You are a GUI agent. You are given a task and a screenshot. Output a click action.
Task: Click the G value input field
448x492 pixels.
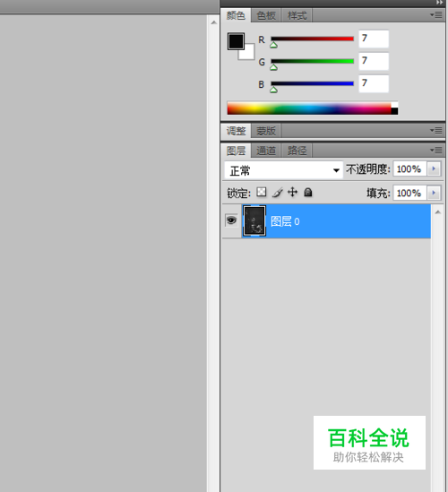pos(374,61)
